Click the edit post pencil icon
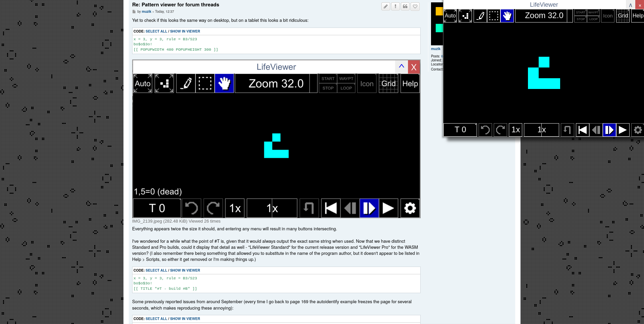 386,6
